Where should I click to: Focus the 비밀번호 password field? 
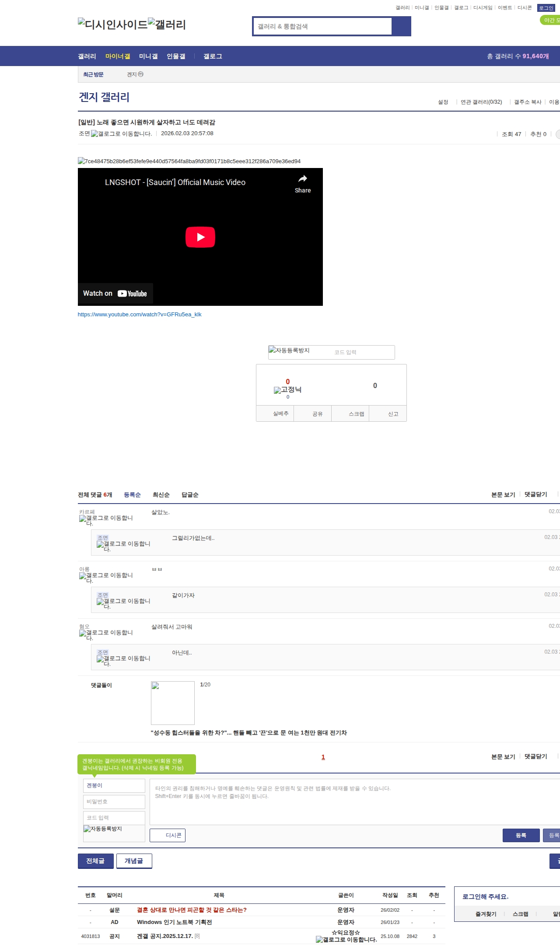pyautogui.click(x=114, y=801)
